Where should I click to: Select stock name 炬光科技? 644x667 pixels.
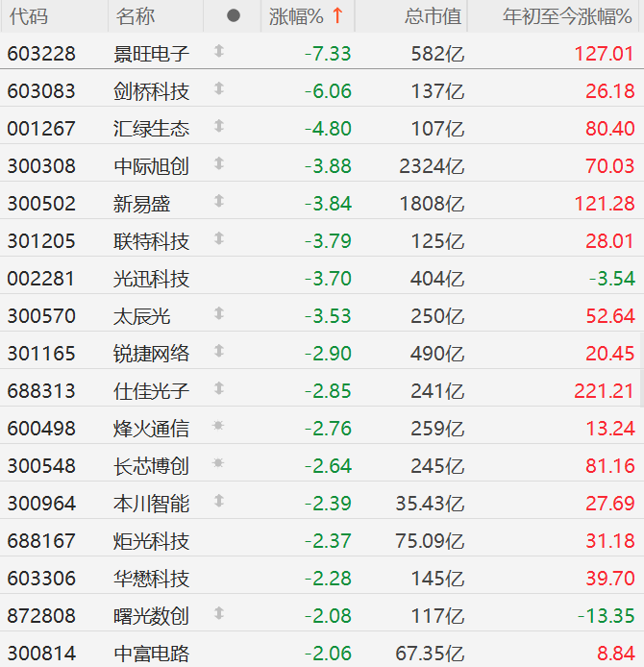click(x=151, y=541)
